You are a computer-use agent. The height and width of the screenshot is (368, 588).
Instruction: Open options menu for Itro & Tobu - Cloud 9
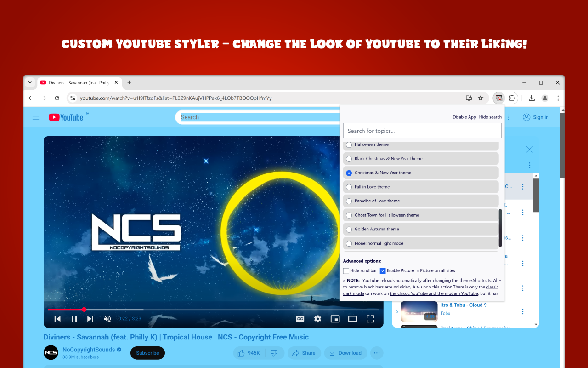coord(522,312)
